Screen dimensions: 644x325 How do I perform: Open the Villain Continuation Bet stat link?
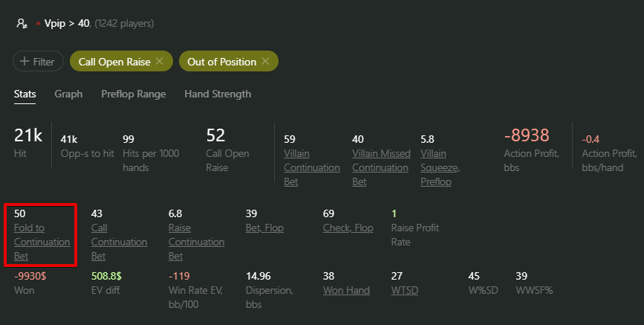pos(312,167)
